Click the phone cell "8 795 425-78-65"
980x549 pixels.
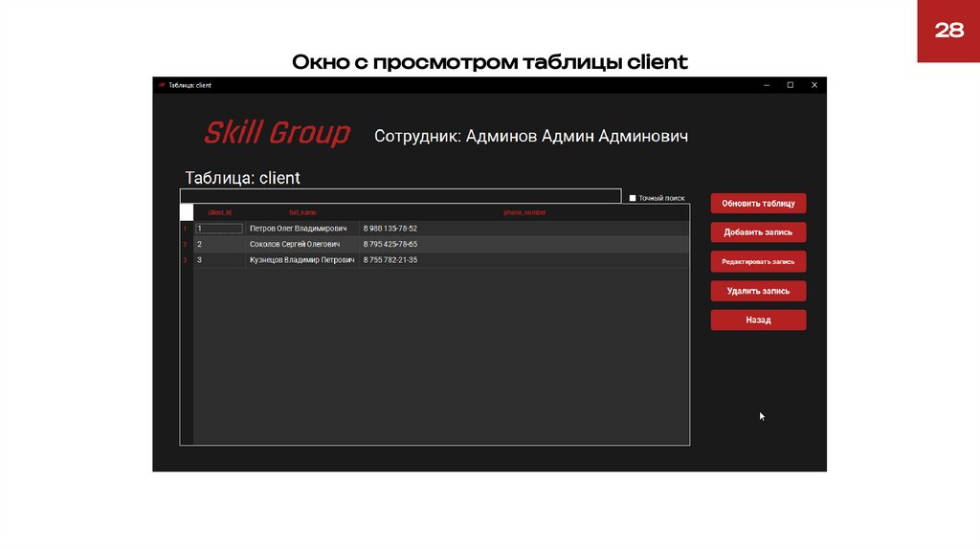(x=524, y=244)
